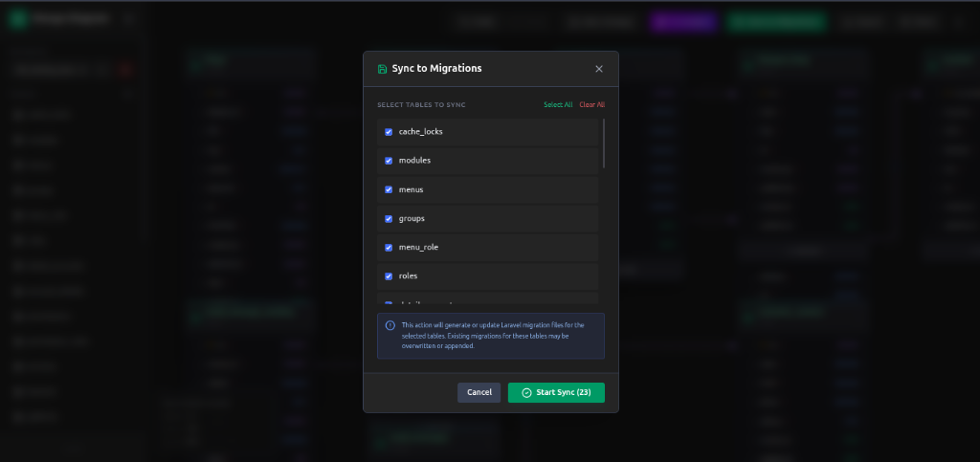Screen dimensions: 980x462
Task: Toggle the partially visible checkbox below roles
Action: tap(389, 303)
